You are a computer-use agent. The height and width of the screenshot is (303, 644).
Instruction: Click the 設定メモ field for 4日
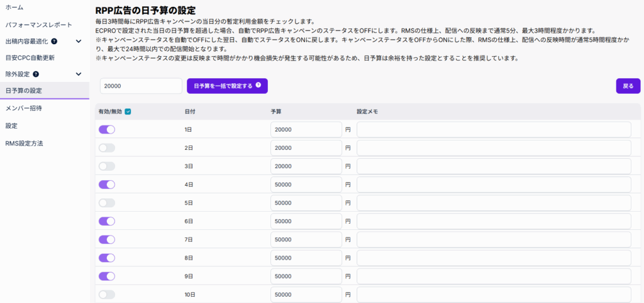(x=494, y=185)
